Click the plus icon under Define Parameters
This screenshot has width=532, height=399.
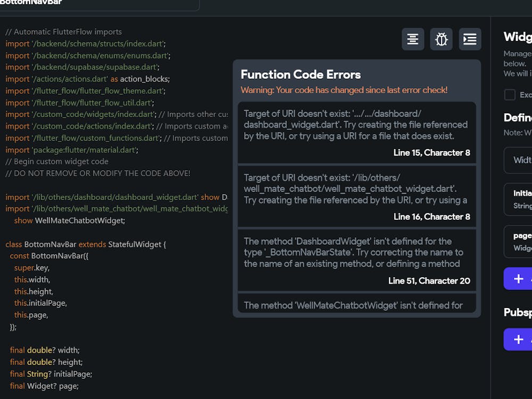click(518, 279)
